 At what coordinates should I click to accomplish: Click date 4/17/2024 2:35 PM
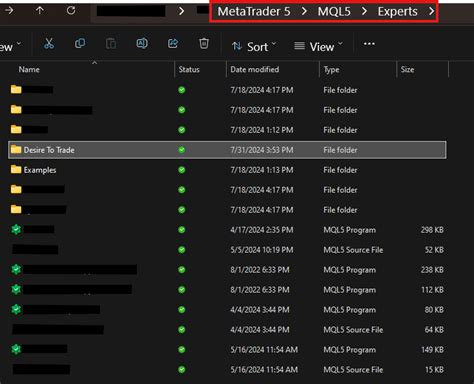point(262,230)
